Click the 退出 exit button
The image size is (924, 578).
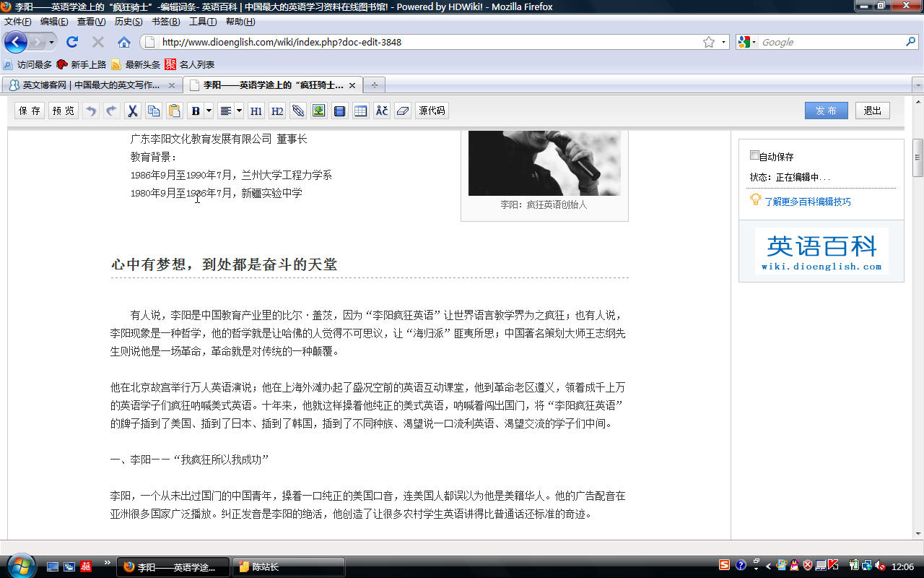pos(873,111)
